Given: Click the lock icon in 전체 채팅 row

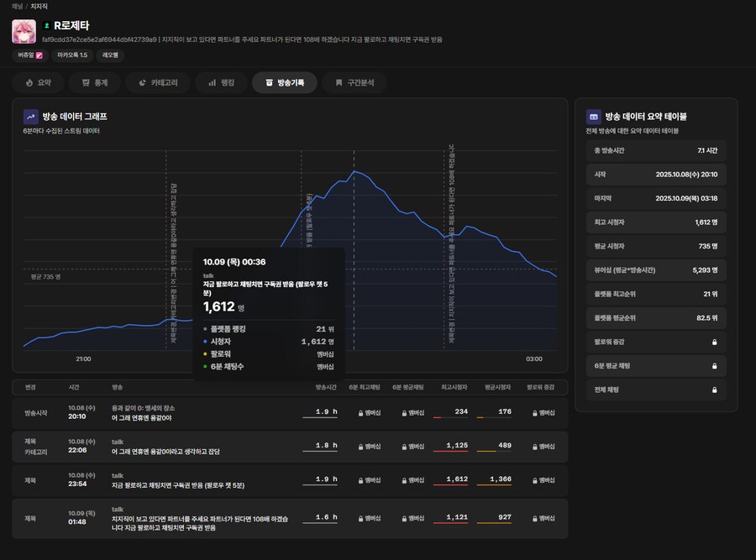Looking at the screenshot, I should (x=714, y=390).
